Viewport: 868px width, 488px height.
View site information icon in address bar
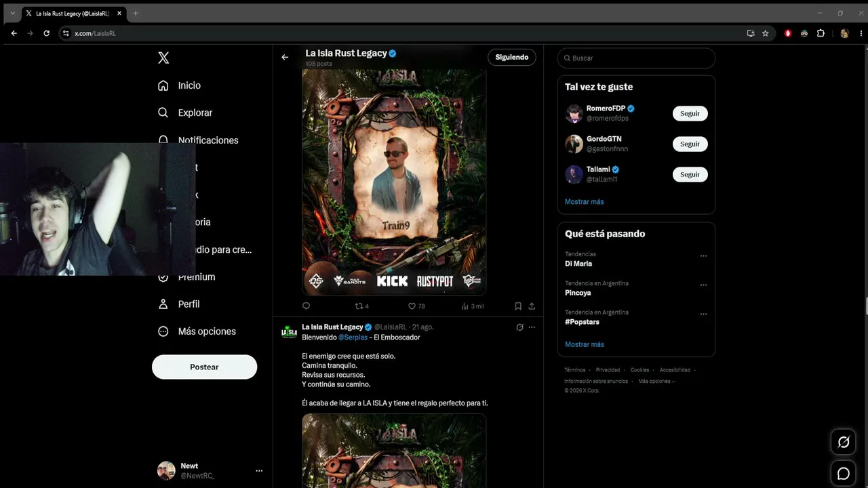[66, 33]
